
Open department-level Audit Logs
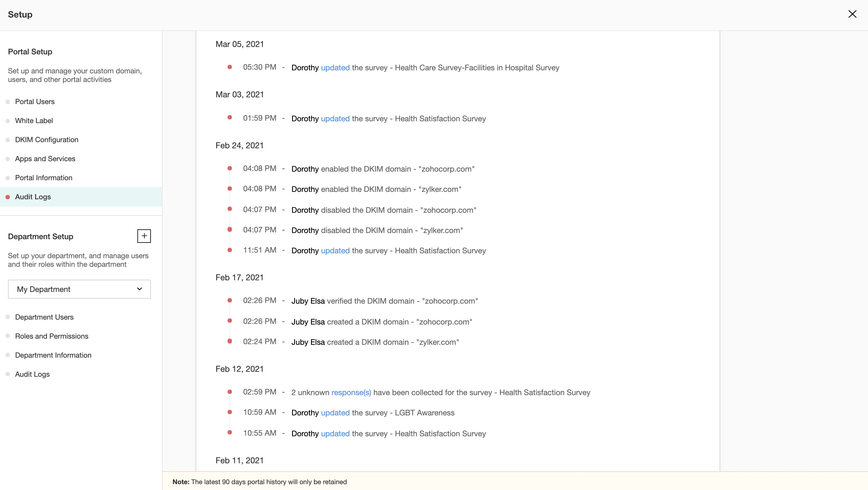pyautogui.click(x=32, y=374)
